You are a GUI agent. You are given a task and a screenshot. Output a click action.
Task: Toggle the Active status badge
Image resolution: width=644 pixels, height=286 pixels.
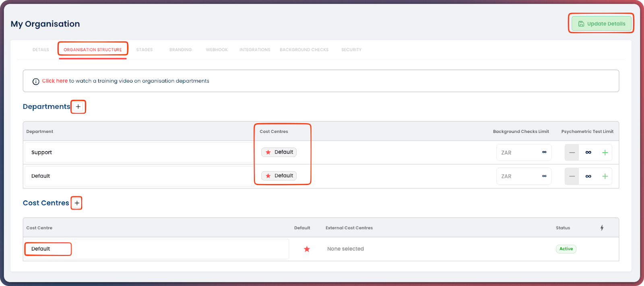click(566, 249)
